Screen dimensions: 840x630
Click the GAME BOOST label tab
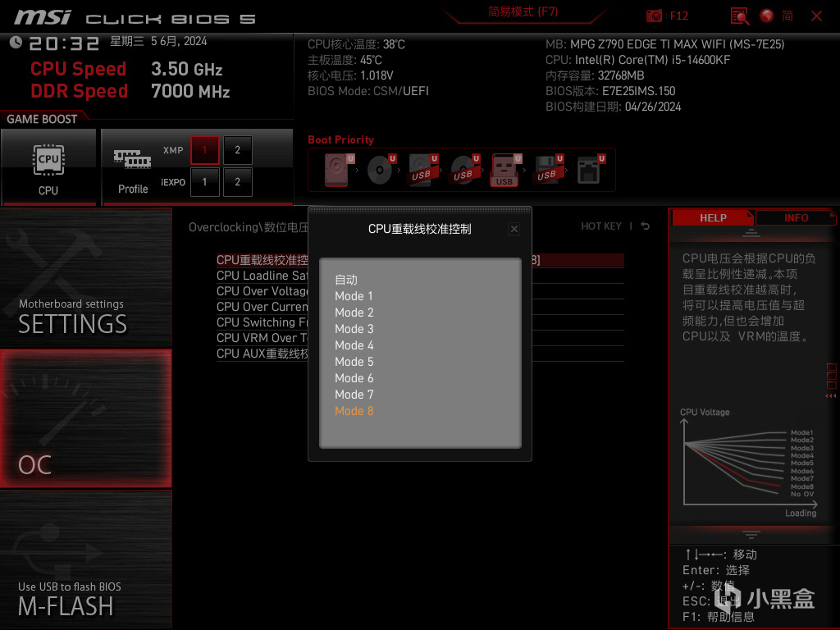coord(42,119)
